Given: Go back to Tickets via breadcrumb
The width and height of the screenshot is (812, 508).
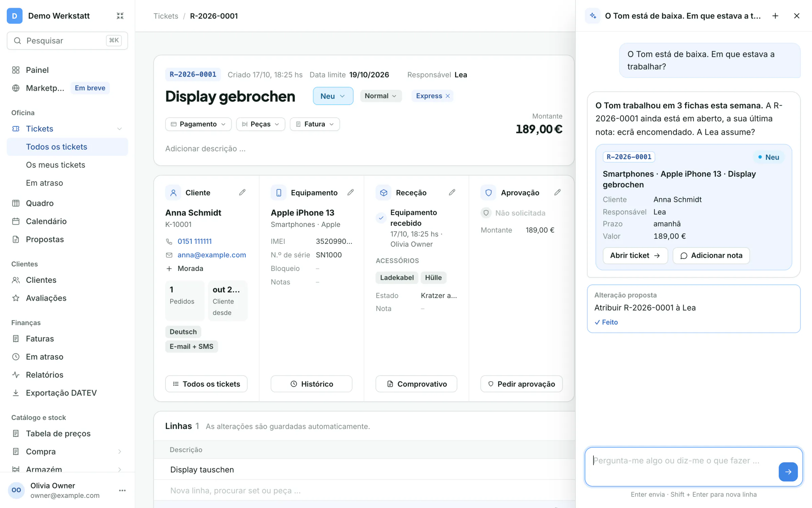Looking at the screenshot, I should [x=166, y=16].
